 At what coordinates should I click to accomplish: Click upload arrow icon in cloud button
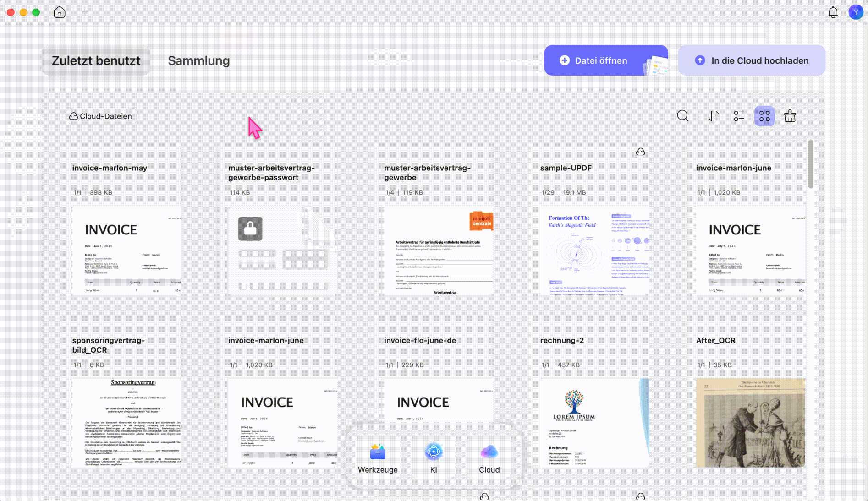point(700,60)
